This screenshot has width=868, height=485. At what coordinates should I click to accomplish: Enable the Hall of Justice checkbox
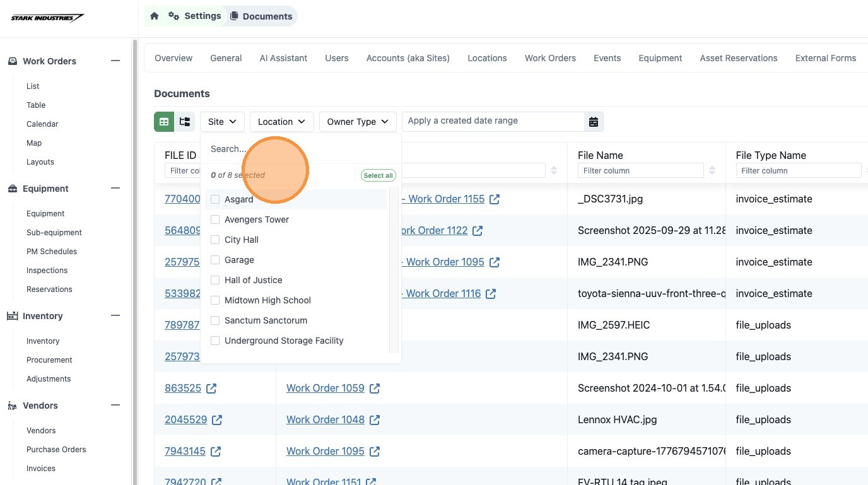click(215, 280)
